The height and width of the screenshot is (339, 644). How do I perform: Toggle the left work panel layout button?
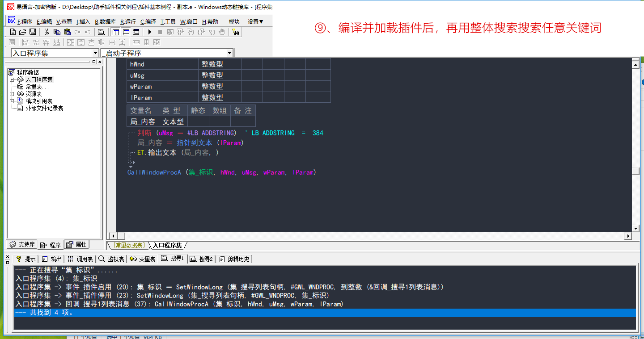pos(116,32)
